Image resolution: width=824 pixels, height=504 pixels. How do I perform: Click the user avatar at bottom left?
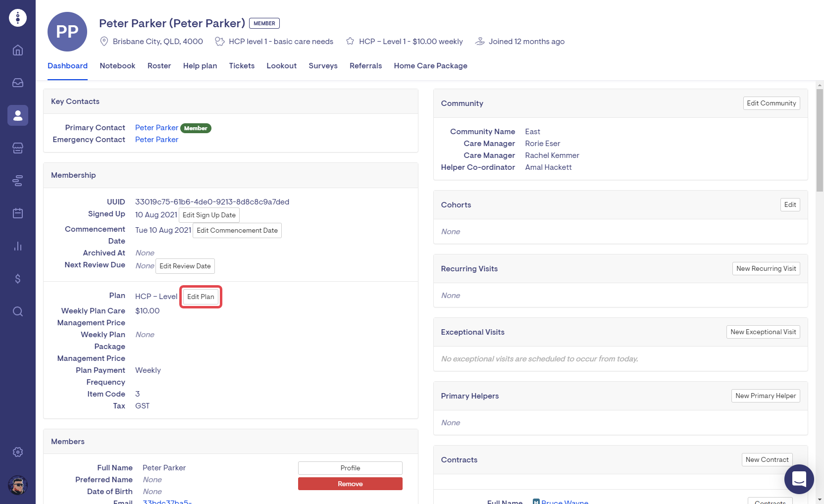18,485
